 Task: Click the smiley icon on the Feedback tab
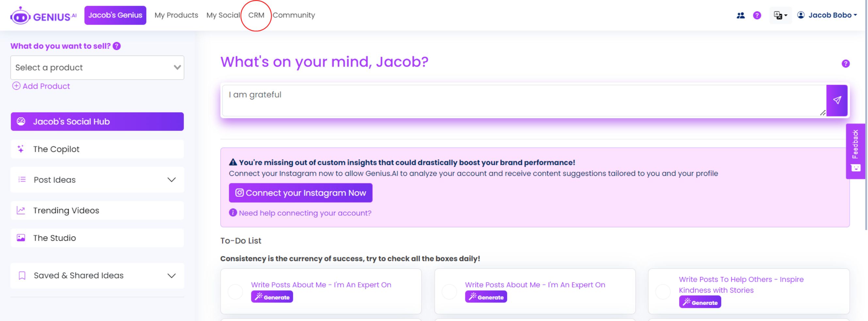point(856,168)
